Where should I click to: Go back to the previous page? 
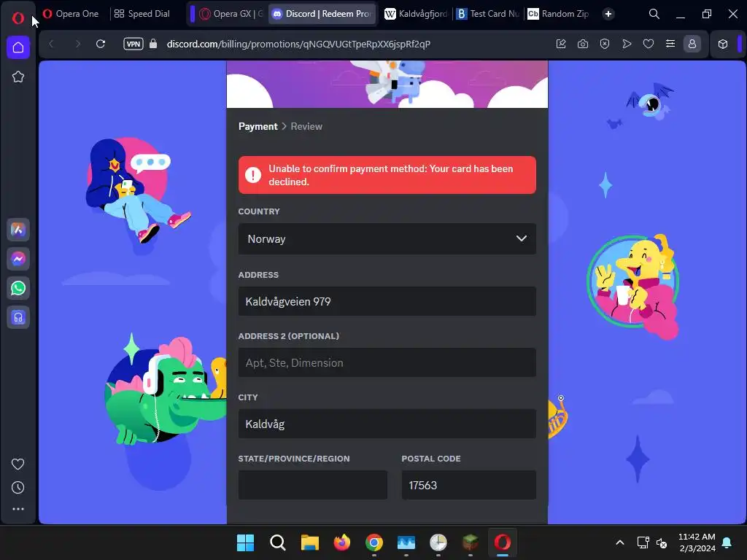point(52,44)
